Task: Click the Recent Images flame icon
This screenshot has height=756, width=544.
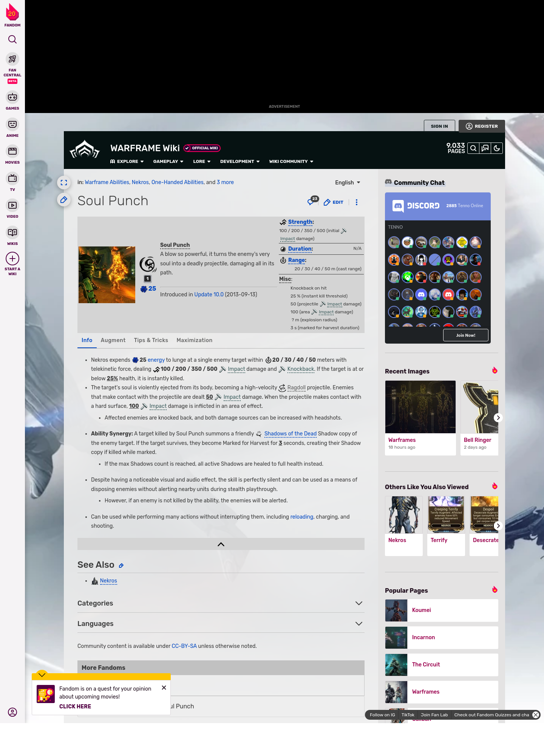Action: click(495, 370)
